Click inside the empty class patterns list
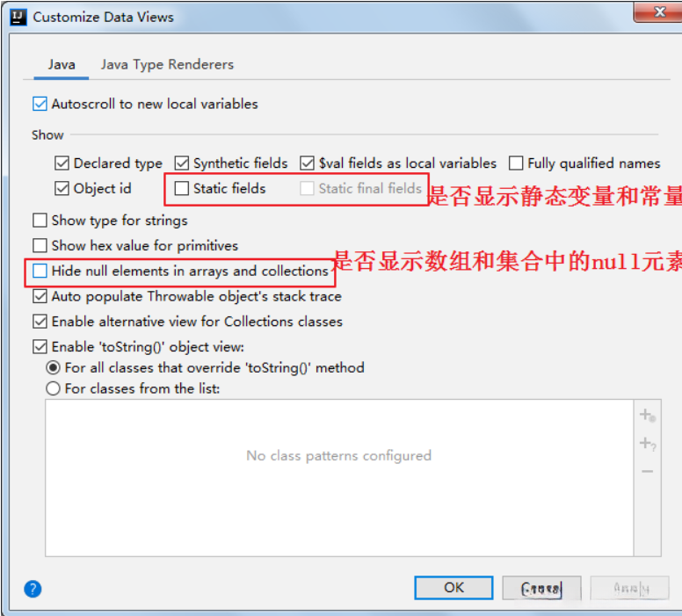 pos(339,478)
